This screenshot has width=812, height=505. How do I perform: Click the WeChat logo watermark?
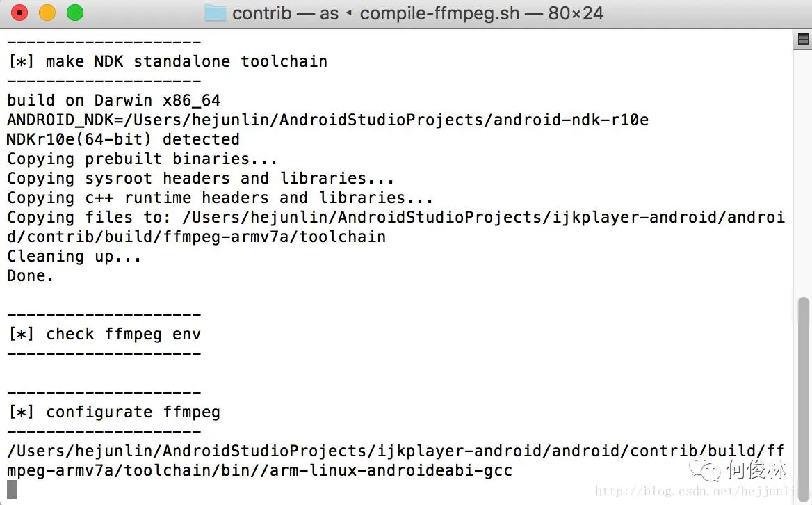[704, 470]
